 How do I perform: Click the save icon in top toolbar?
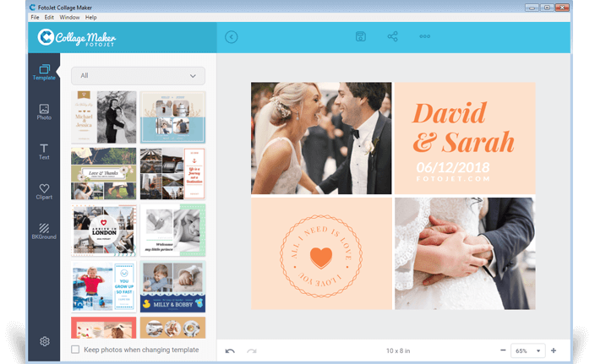tap(361, 36)
